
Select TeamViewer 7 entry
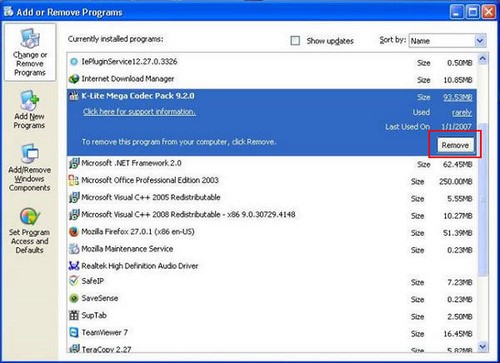click(x=272, y=333)
